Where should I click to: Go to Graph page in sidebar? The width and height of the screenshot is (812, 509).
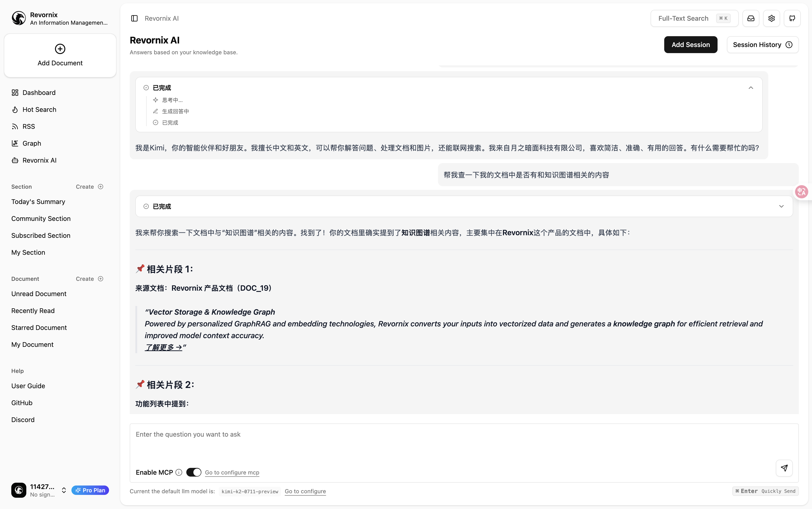32,143
